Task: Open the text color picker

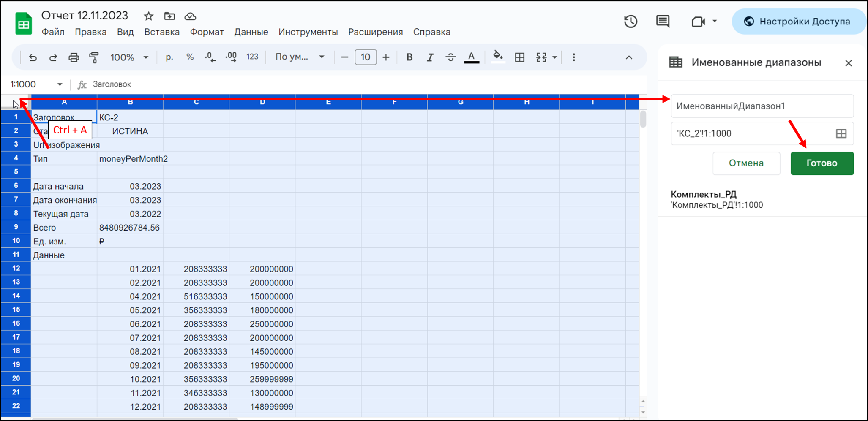Action: pos(472,57)
